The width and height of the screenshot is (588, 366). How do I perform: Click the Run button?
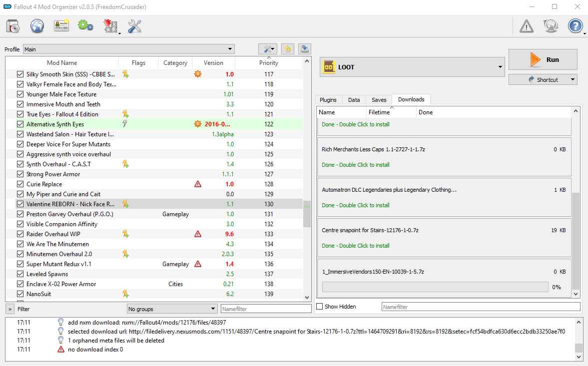click(543, 59)
